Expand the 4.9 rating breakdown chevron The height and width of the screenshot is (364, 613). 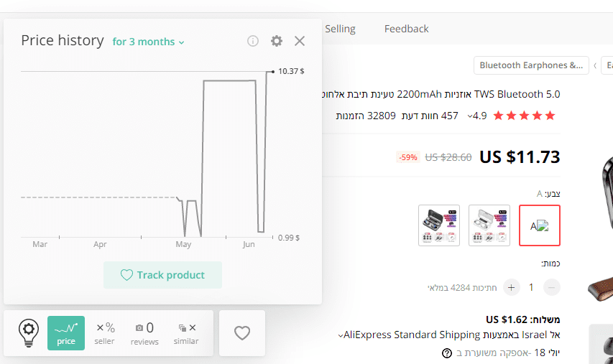[470, 116]
